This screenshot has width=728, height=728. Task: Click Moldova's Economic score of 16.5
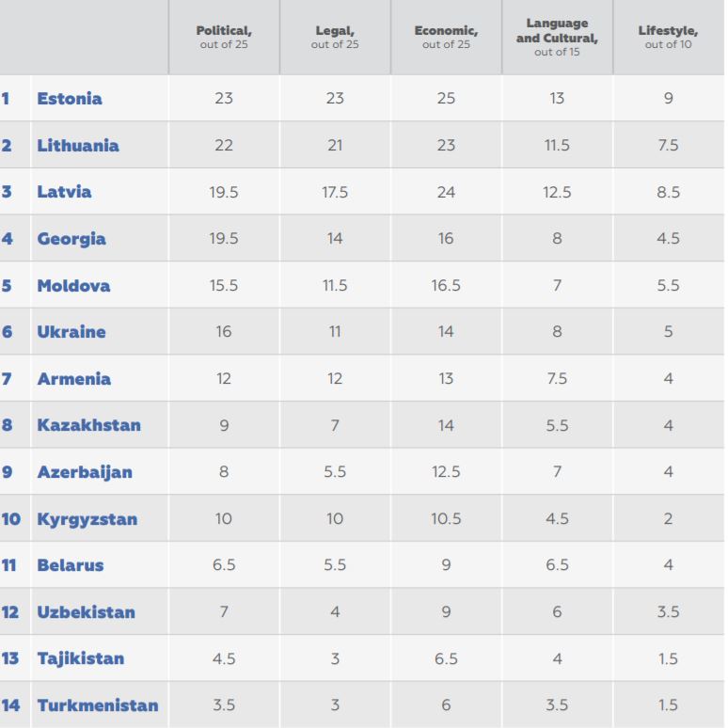(x=446, y=286)
